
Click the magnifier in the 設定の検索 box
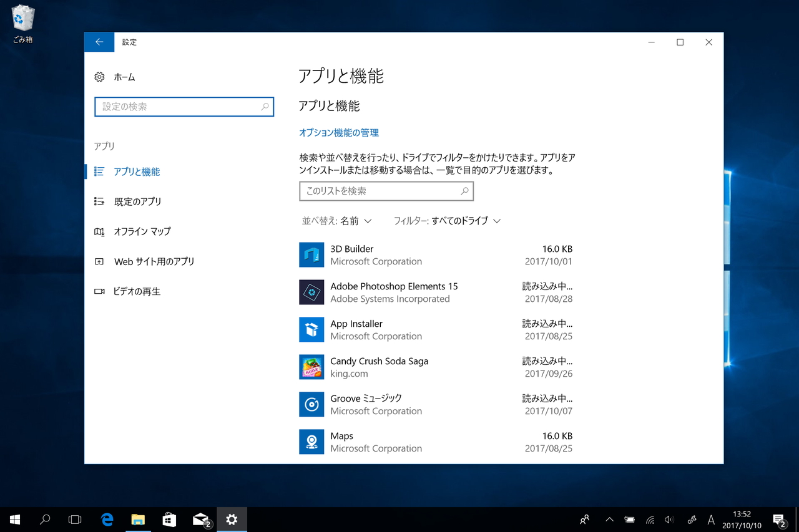[x=265, y=107]
